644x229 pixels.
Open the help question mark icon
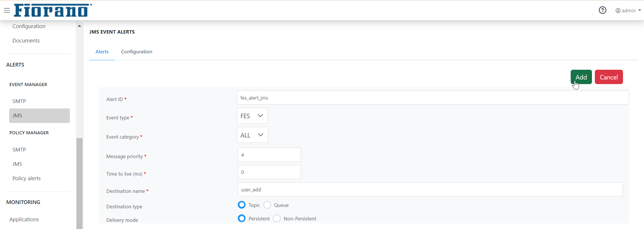click(602, 10)
